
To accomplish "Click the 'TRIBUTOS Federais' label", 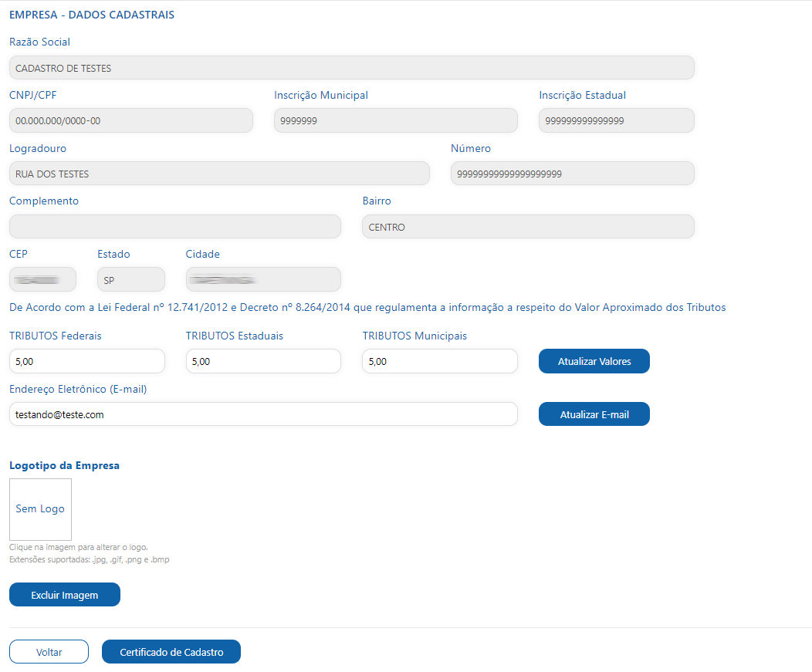I will pyautogui.click(x=56, y=336).
